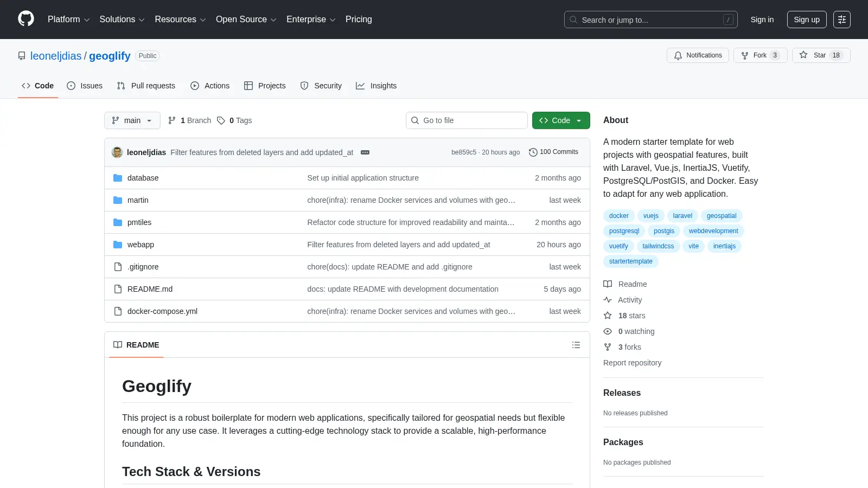Select the README tab
868x488 pixels.
click(136, 345)
